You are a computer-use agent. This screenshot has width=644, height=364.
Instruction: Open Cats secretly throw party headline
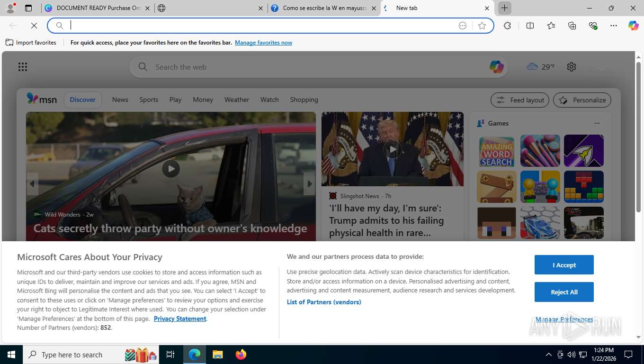click(170, 228)
